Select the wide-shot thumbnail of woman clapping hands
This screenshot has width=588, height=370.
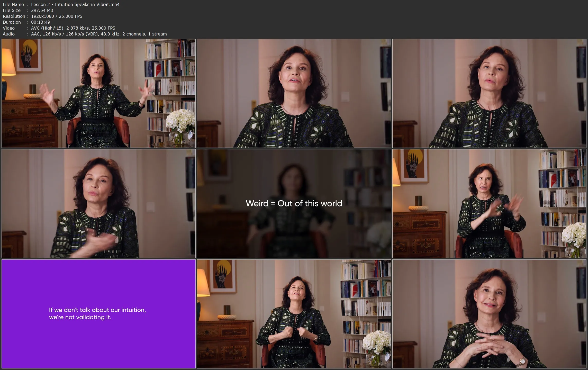pyautogui.click(x=489, y=204)
